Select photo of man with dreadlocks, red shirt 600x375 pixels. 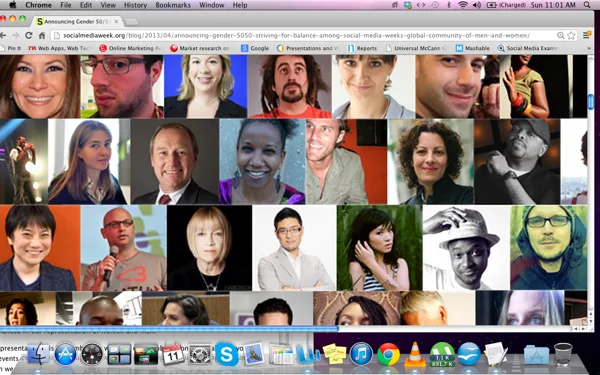pos(290,86)
